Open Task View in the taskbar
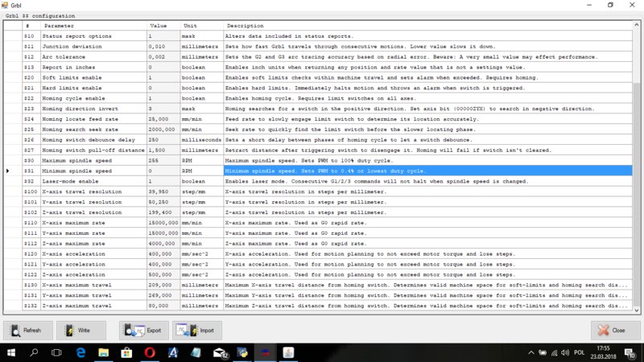Screen dimensions: 644x362 click(56, 352)
